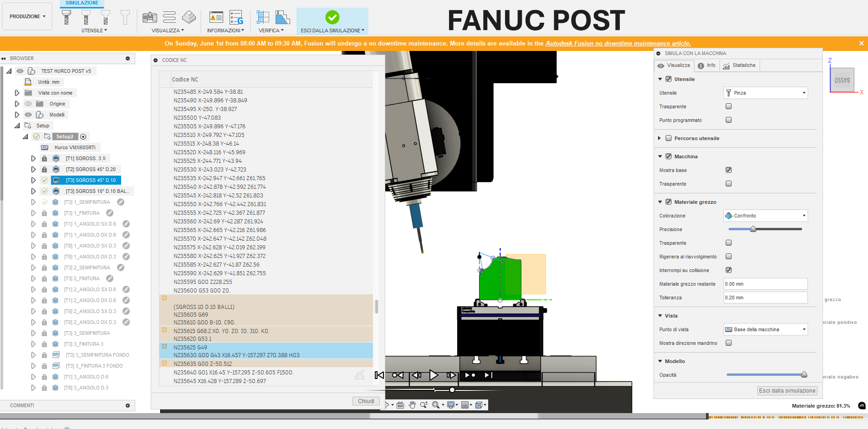Image resolution: width=868 pixels, height=429 pixels.
Task: Toggle visibility eye of Modelli folder
Action: click(28, 115)
